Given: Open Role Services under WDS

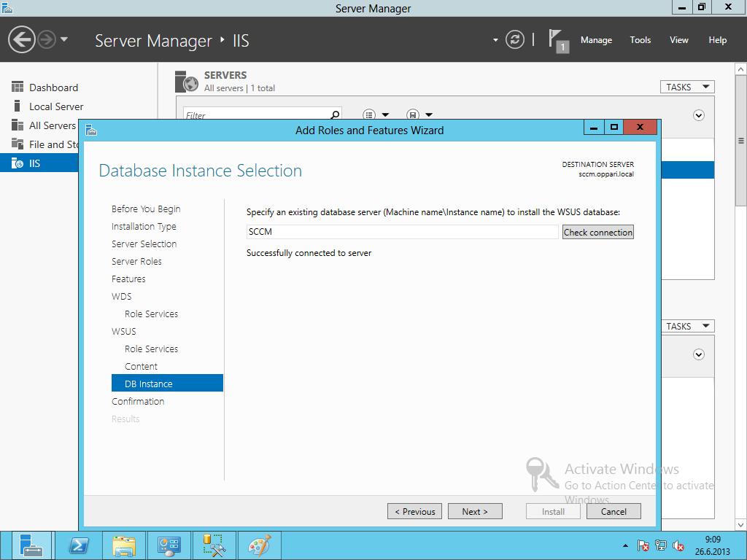Looking at the screenshot, I should pyautogui.click(x=152, y=314).
